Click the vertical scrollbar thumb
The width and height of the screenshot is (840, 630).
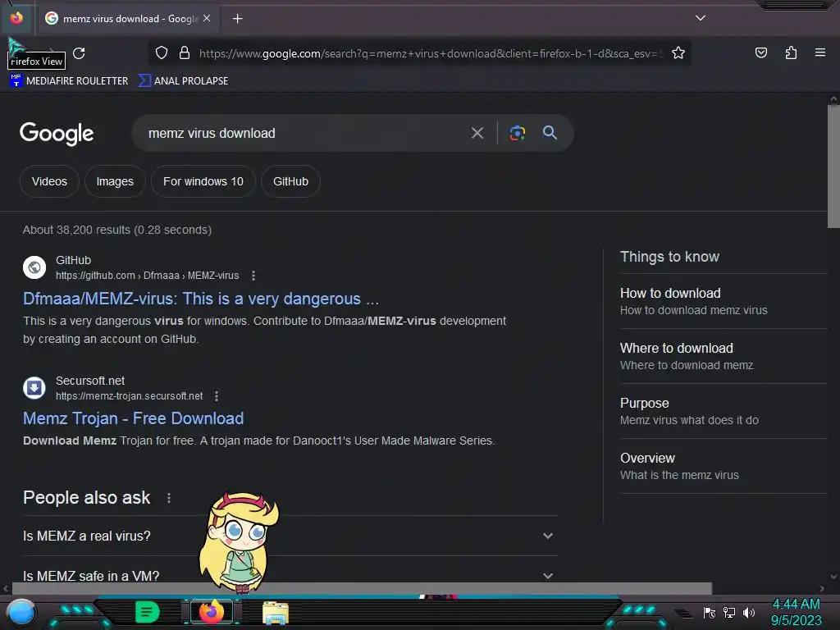click(x=833, y=166)
